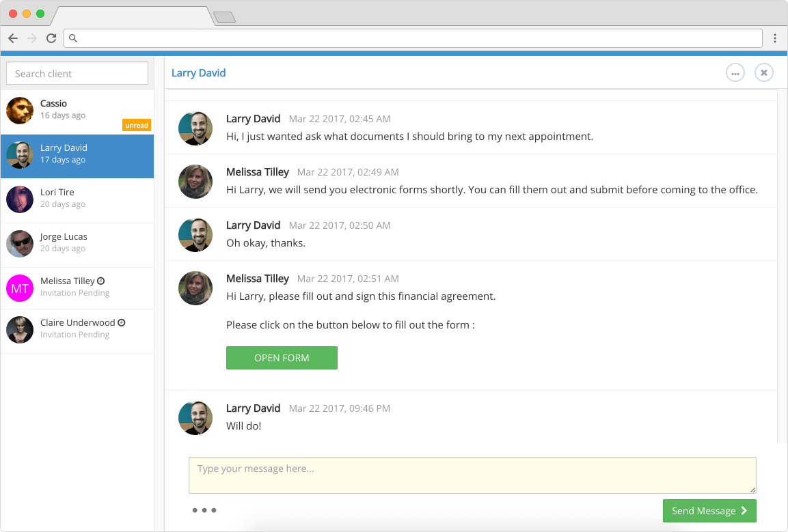The image size is (788, 532).
Task: Click Melissa Tilley's pink MT avatar
Action: tap(20, 288)
